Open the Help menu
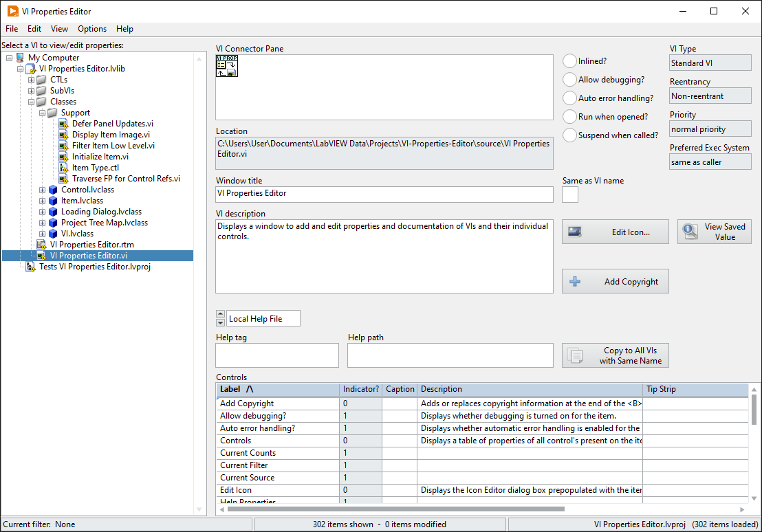This screenshot has height=532, width=762. [x=125, y=29]
